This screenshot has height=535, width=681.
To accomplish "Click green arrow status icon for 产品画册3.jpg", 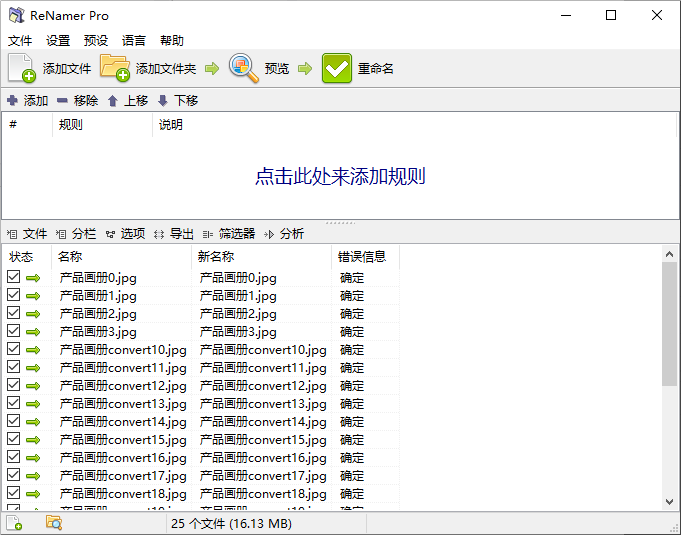I will pos(33,332).
